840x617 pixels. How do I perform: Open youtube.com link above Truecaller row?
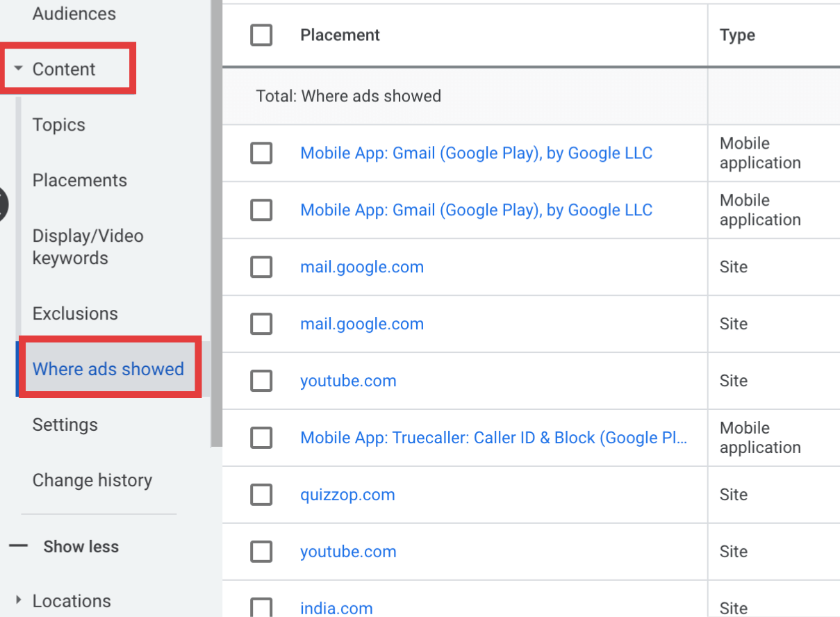point(348,381)
